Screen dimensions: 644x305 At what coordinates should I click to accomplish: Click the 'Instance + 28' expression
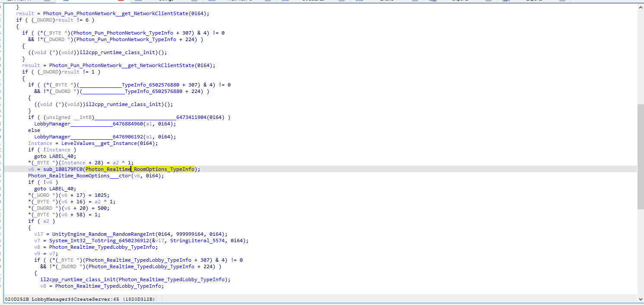point(79,163)
